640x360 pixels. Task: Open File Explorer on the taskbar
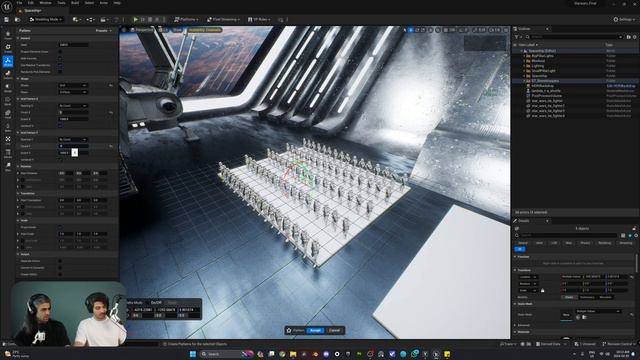tap(293, 354)
